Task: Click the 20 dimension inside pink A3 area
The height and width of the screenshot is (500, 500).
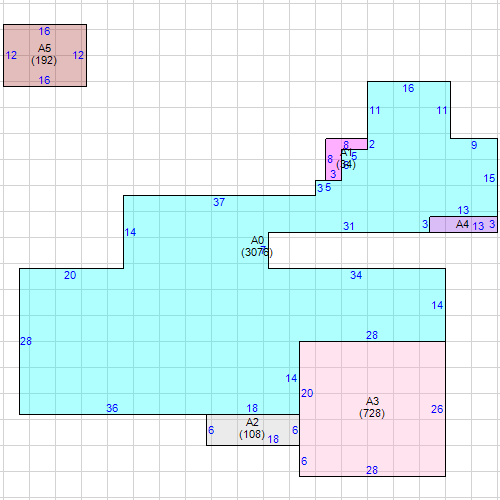Action: click(307, 393)
